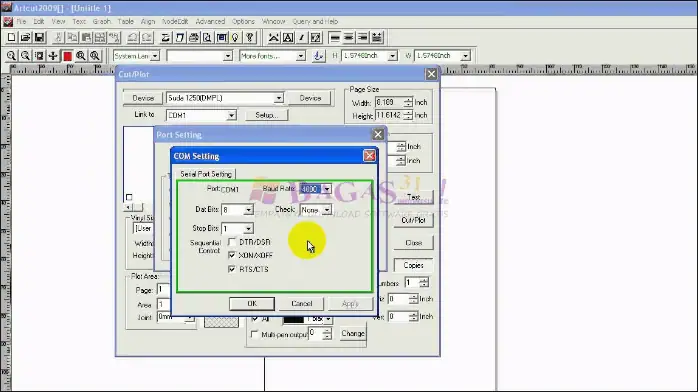Viewport: 698px width, 392px height.
Task: Click the Numbers copies stepper arrows
Action: [x=424, y=283]
